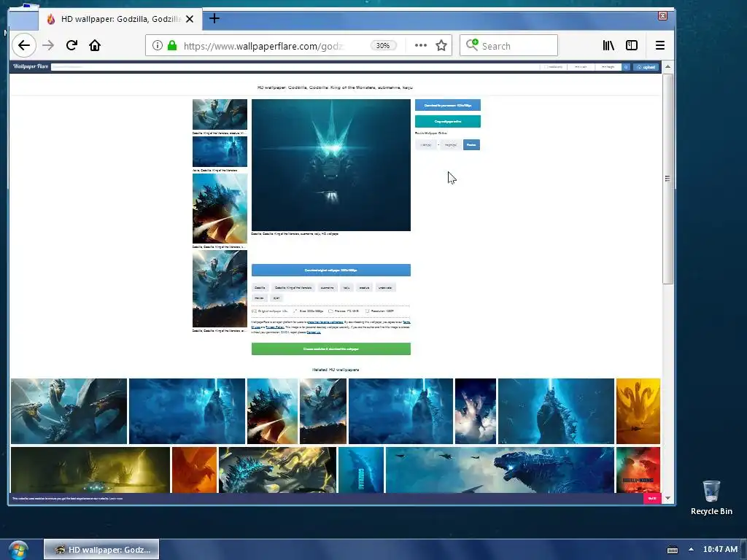Screen dimensions: 747x560
Task: Show site information via the info icon
Action: pyautogui.click(x=158, y=46)
